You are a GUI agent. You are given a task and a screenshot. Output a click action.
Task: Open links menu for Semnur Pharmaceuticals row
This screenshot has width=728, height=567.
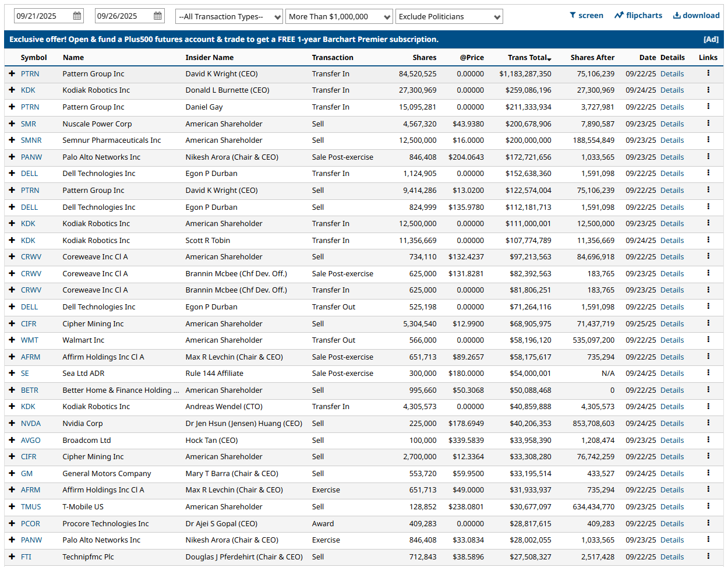coord(708,140)
